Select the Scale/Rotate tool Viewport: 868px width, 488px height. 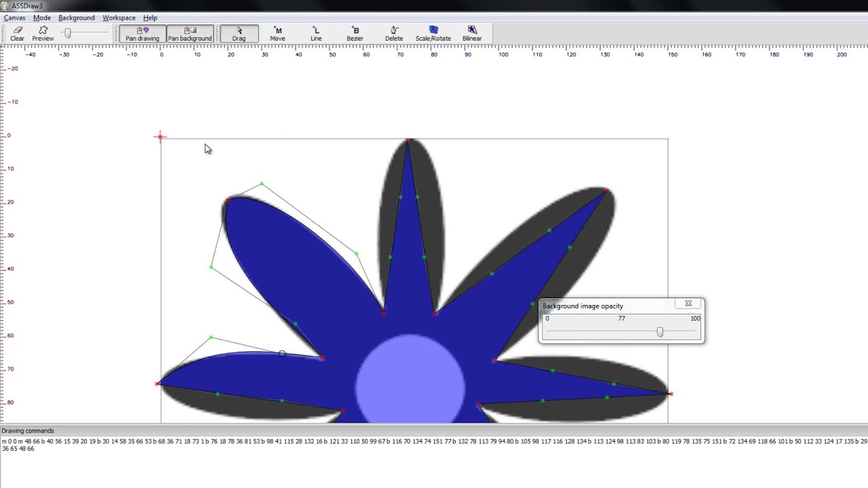[x=433, y=34]
